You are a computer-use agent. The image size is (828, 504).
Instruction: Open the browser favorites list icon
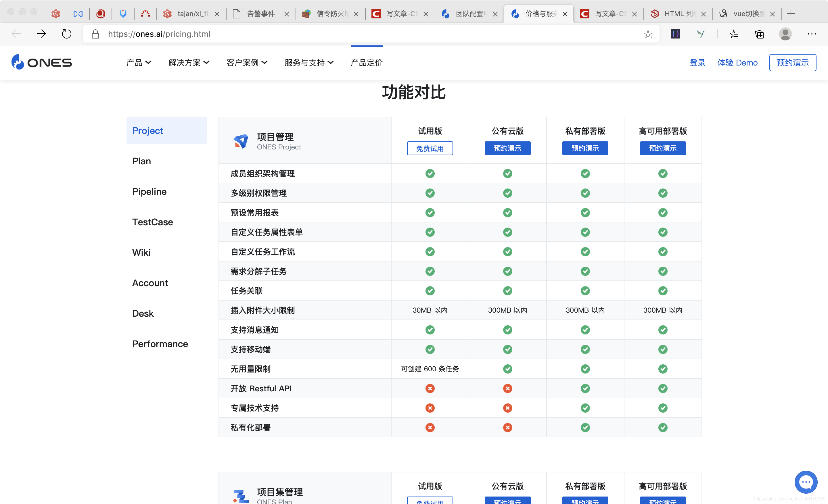tap(734, 34)
